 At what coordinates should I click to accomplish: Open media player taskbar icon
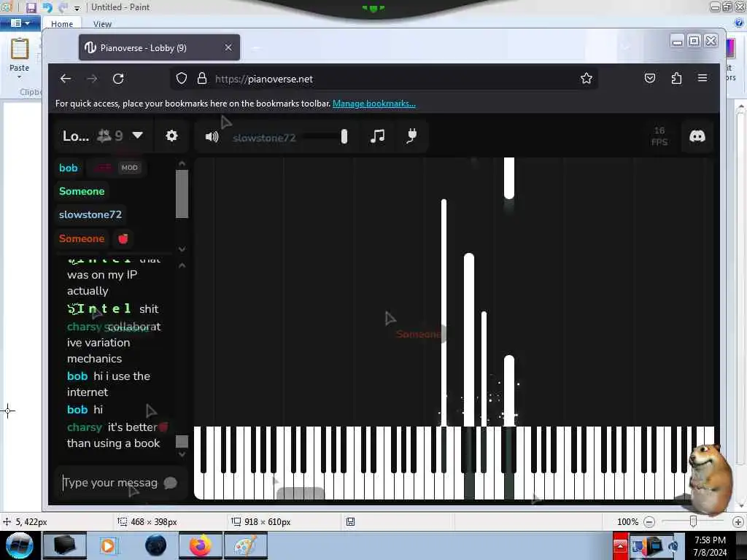click(x=108, y=545)
